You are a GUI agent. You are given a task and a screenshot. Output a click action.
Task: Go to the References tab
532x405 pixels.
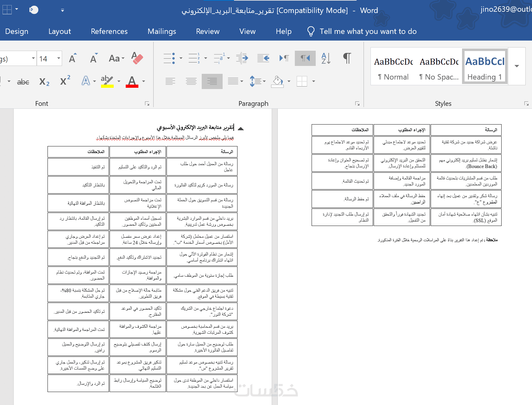[109, 31]
